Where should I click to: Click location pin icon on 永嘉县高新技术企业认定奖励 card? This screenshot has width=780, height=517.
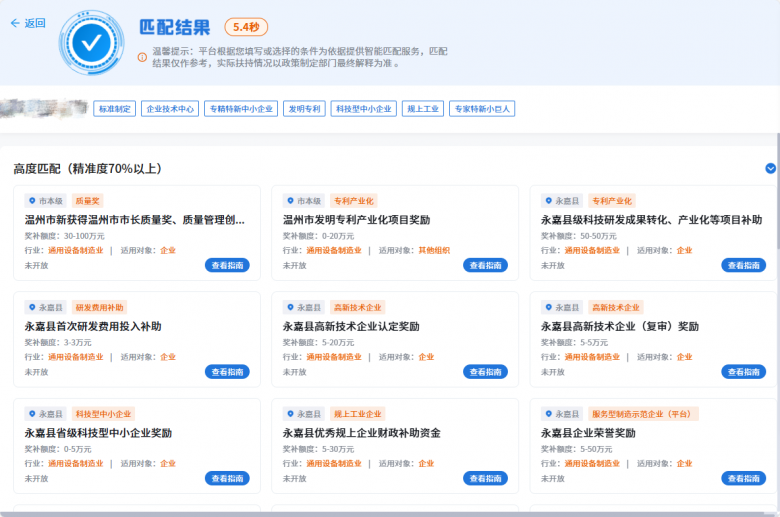pos(291,308)
